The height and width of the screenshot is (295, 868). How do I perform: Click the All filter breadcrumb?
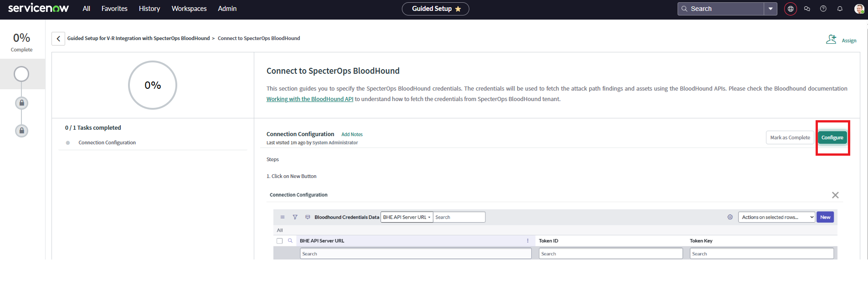click(280, 230)
